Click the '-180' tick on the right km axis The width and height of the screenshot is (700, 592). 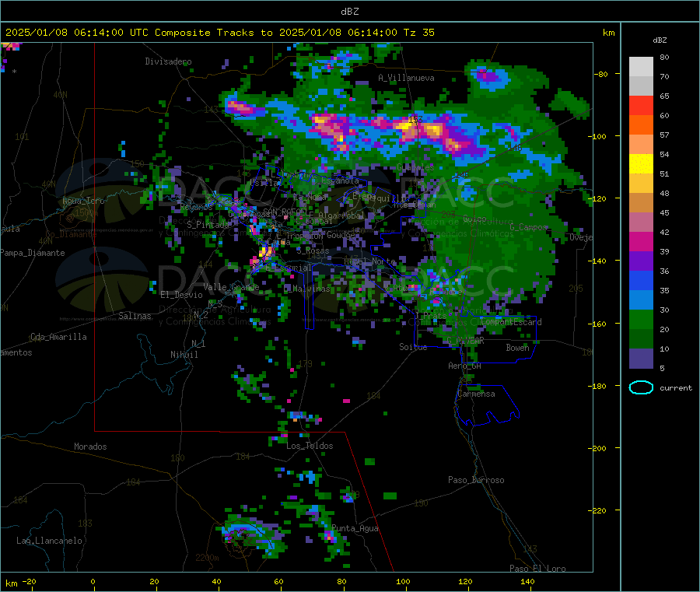597,386
